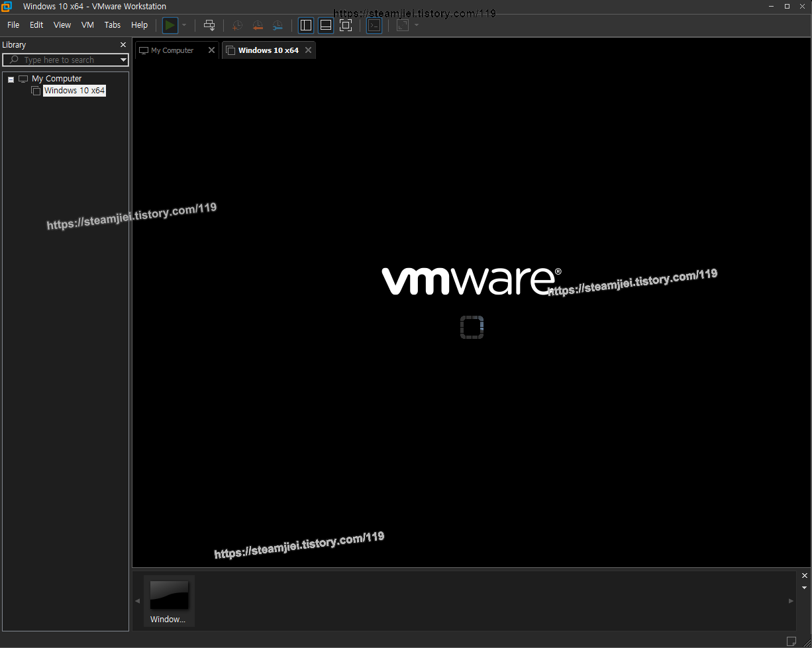Send Ctrl+Alt+Del to the virtual machine
The width and height of the screenshot is (812, 648).
pyautogui.click(x=209, y=24)
